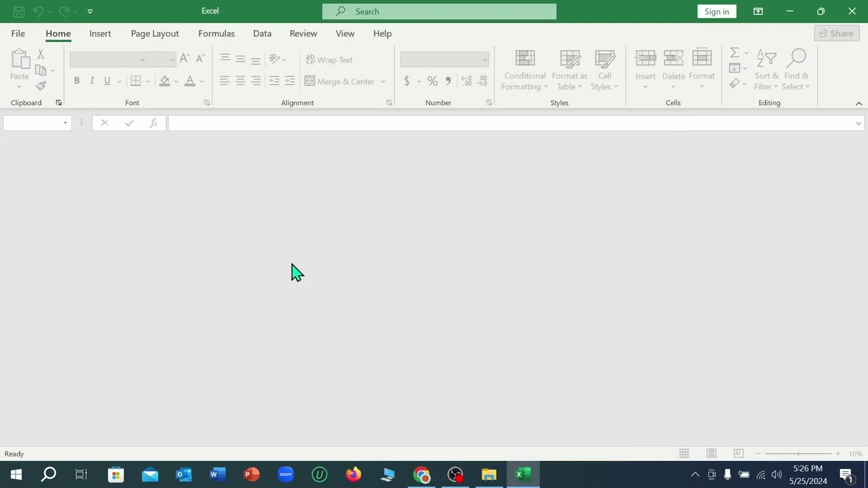Click the zoom slider
Viewport: 868px width, 488px height.
click(x=798, y=454)
